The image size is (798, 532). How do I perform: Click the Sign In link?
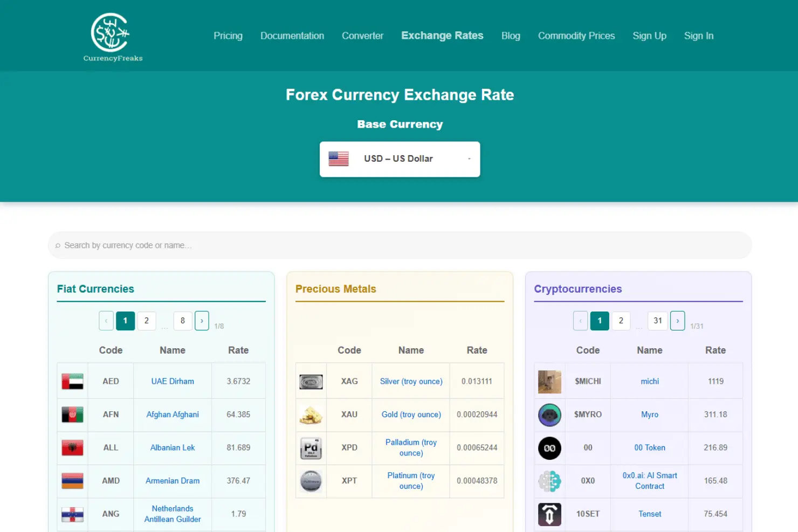click(x=699, y=36)
